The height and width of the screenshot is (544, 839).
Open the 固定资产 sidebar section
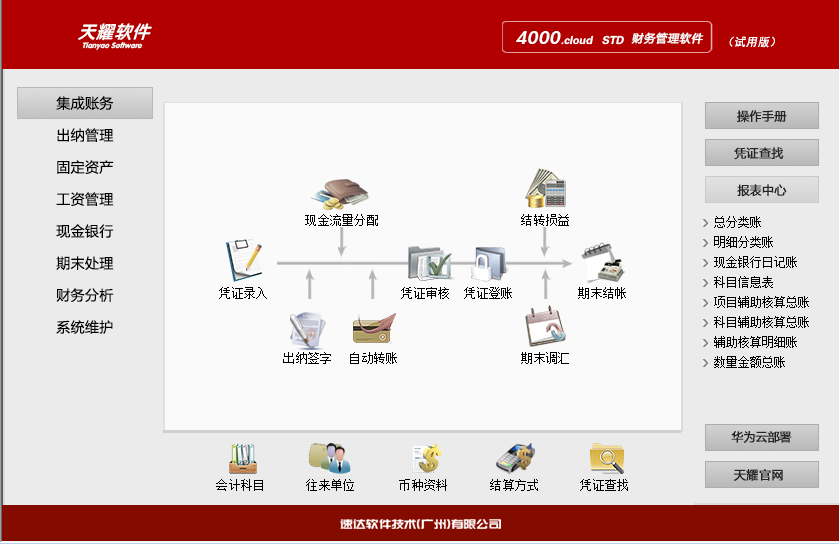tap(85, 167)
